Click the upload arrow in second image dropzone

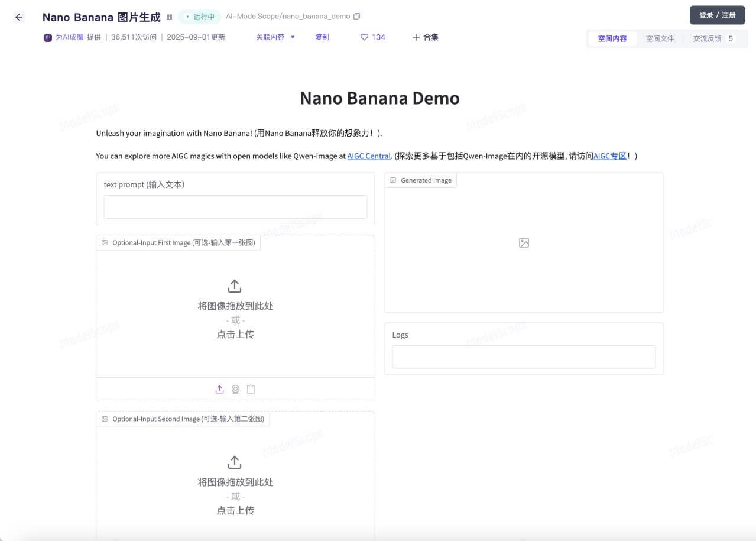tap(234, 462)
